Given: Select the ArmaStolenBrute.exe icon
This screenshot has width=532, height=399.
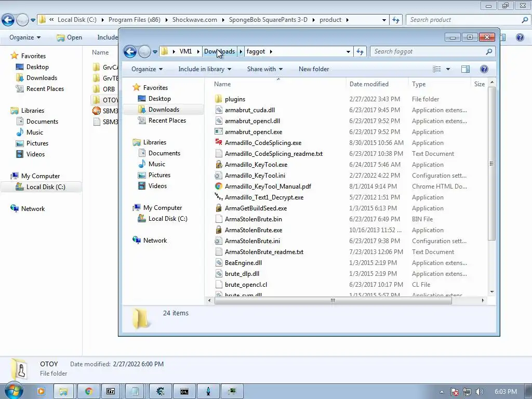Looking at the screenshot, I should pos(219,230).
